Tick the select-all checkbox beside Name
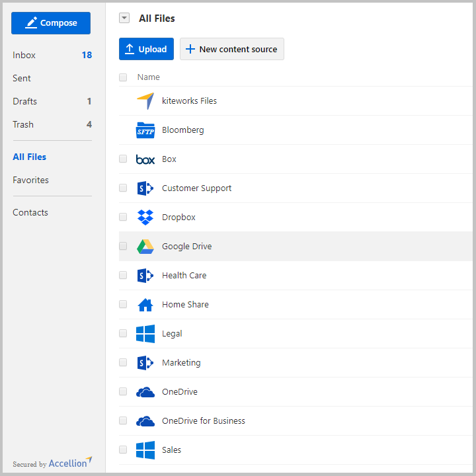Image resolution: width=476 pixels, height=476 pixels. click(x=123, y=77)
